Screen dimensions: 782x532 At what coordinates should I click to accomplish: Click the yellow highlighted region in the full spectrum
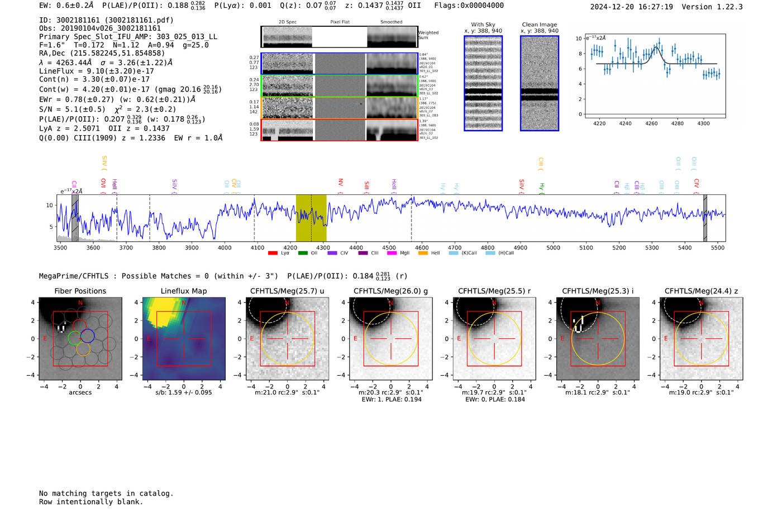point(311,218)
